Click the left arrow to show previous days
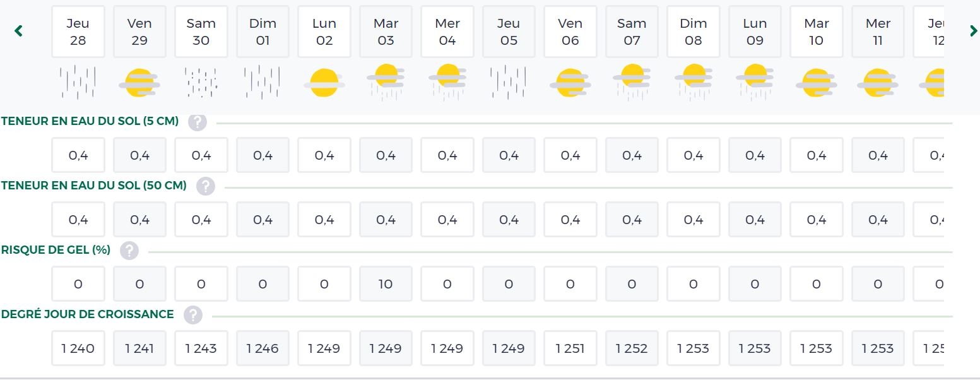 pos(18,30)
